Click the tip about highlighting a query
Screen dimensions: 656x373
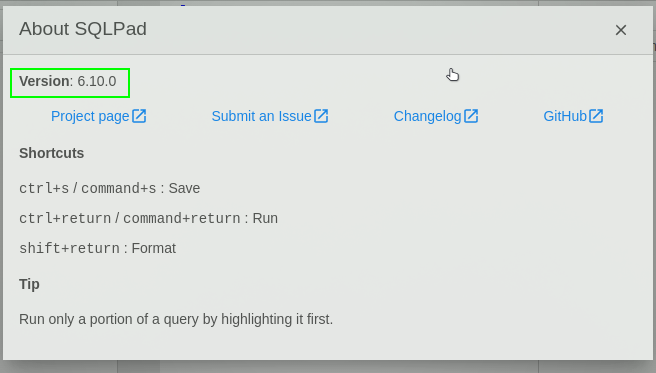[x=176, y=319]
